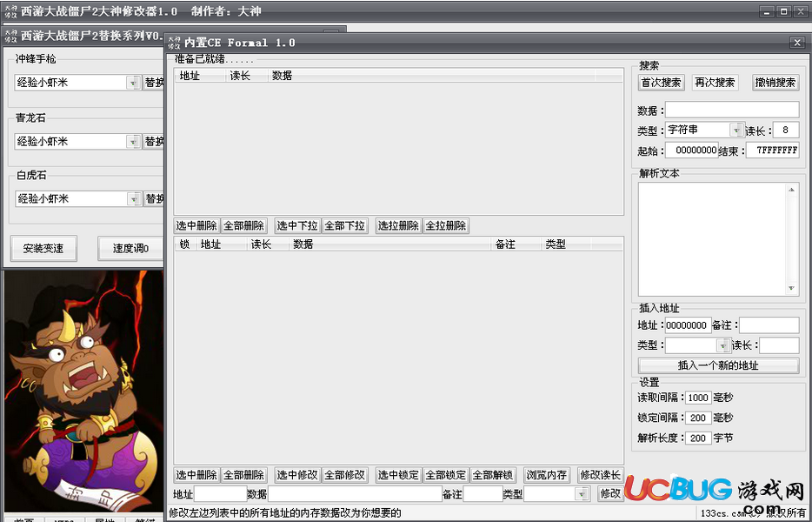Click 全部删除 left of 选中修改
Image resolution: width=812 pixels, height=522 pixels.
click(x=244, y=475)
